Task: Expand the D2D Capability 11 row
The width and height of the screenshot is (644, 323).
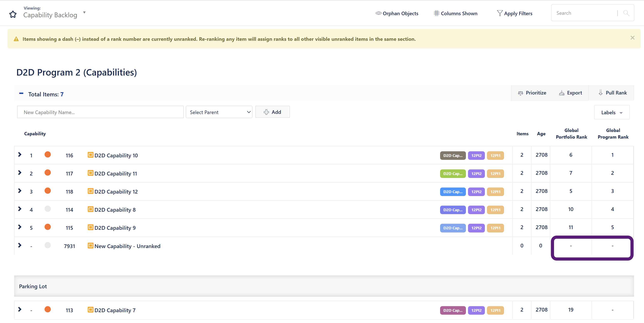Action: click(20, 173)
